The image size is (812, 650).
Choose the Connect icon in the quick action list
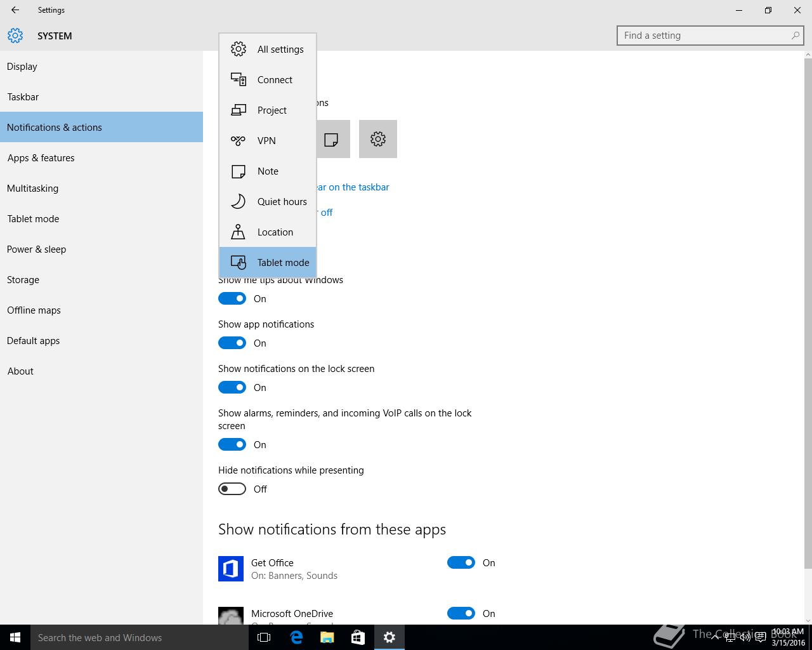click(239, 79)
